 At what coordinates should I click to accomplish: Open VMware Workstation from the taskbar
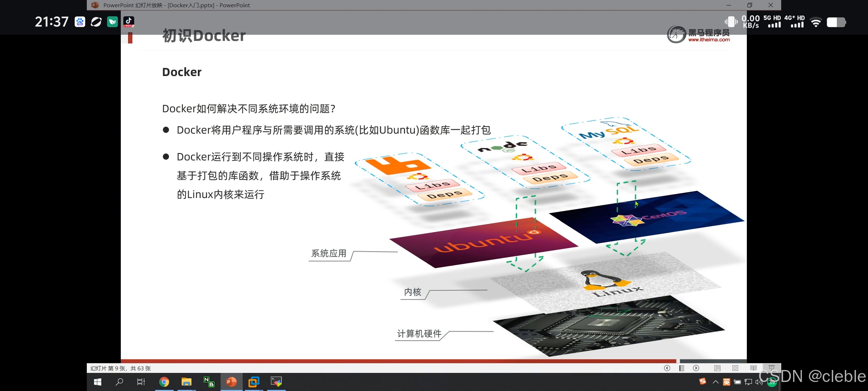point(254,382)
